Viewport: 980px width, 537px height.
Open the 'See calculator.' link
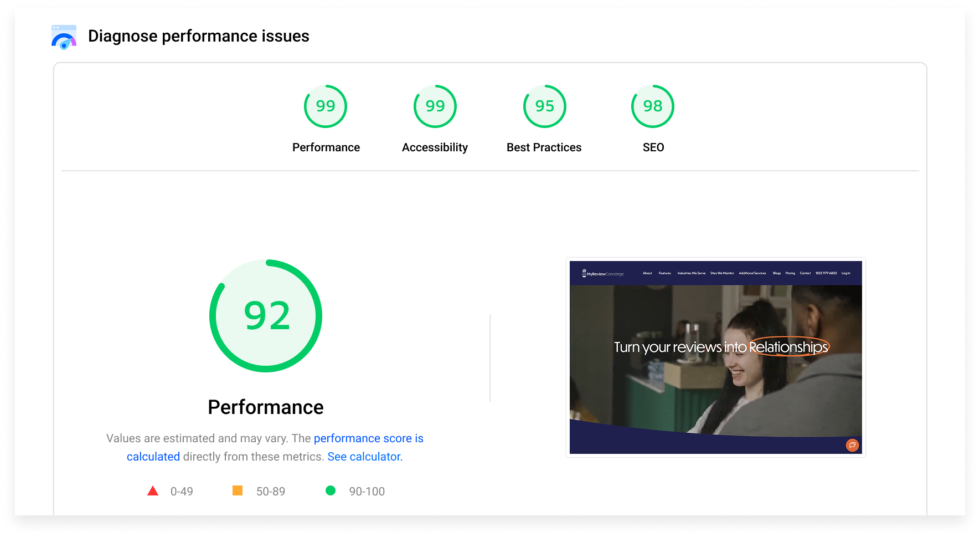click(x=365, y=457)
